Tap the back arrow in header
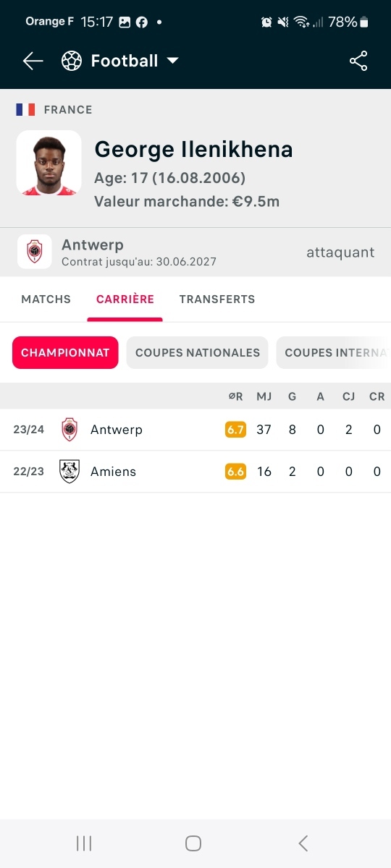 click(x=33, y=61)
